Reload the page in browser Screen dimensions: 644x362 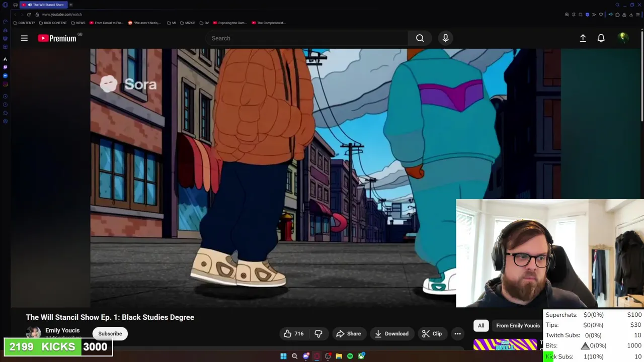tap(29, 15)
